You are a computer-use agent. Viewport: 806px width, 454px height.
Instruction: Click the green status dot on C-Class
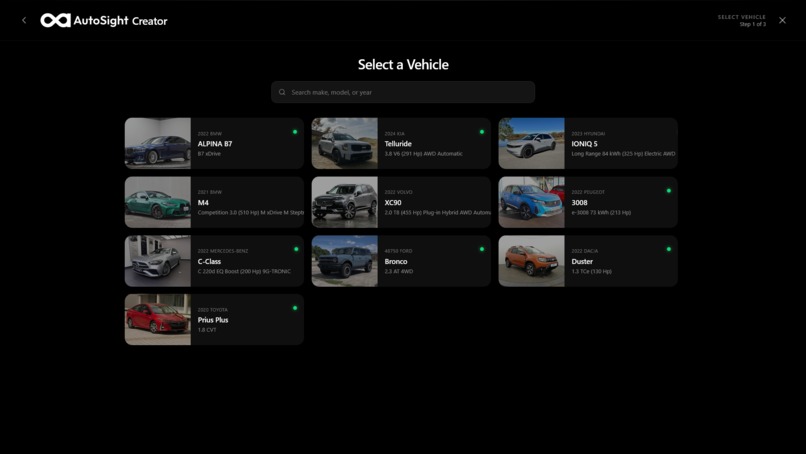click(296, 249)
